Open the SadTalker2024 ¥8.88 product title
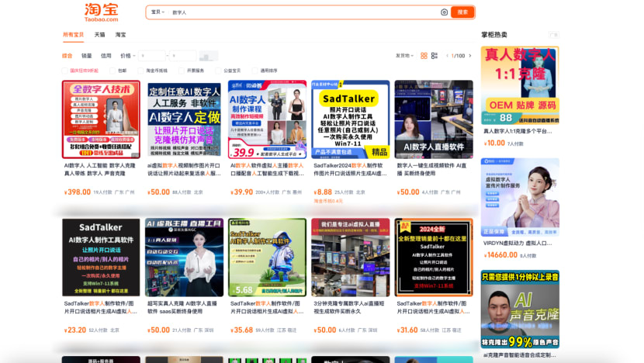This screenshot has height=363, width=644. [x=350, y=169]
